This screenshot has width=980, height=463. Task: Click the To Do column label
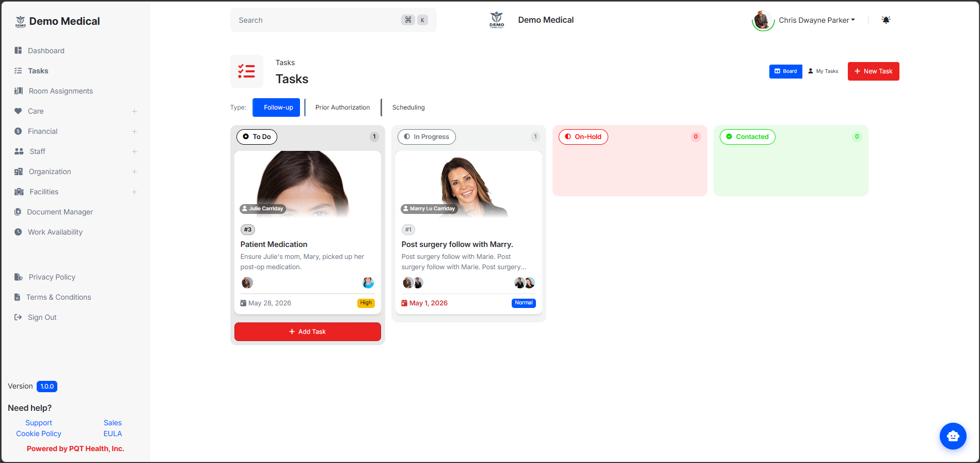point(257,137)
